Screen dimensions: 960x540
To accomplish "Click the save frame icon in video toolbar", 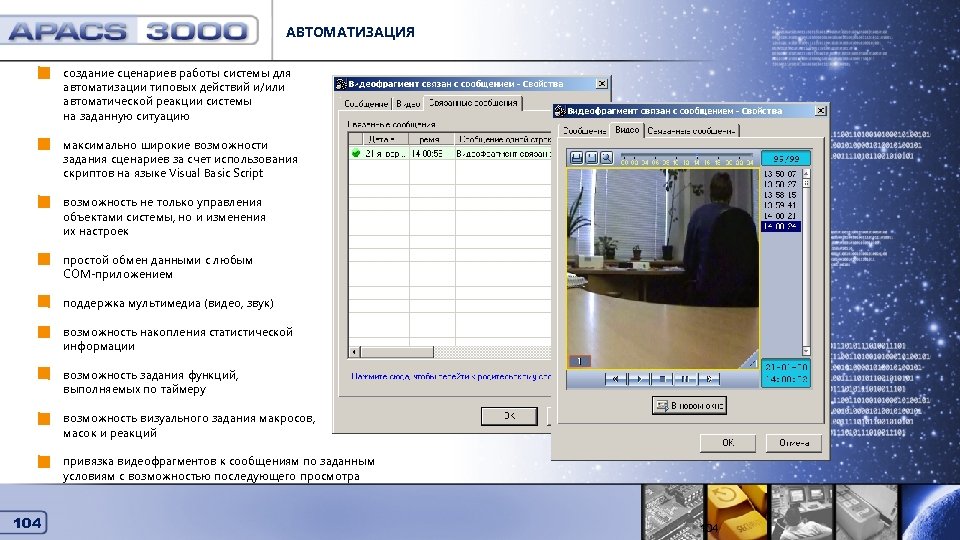I will pyautogui.click(x=576, y=158).
